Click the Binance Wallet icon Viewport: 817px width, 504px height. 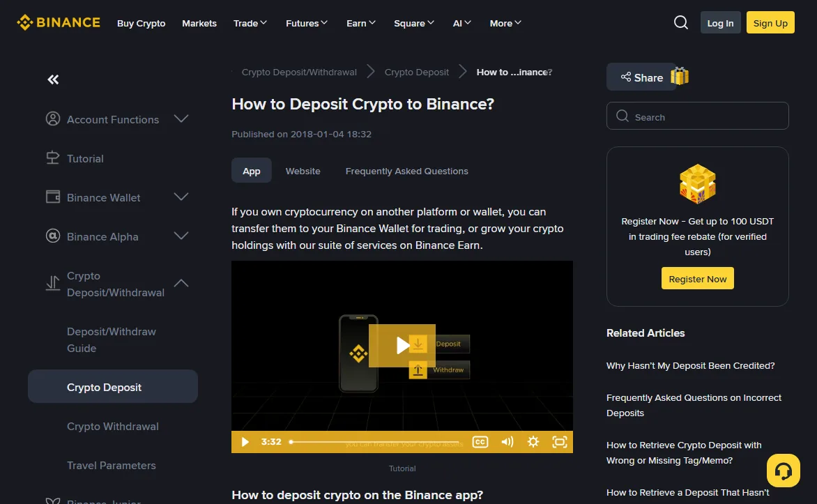(x=53, y=197)
